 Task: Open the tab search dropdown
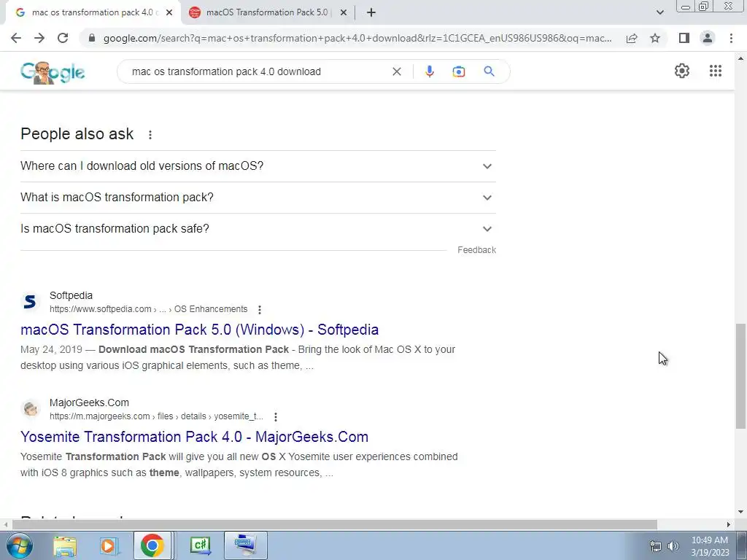pos(659,12)
